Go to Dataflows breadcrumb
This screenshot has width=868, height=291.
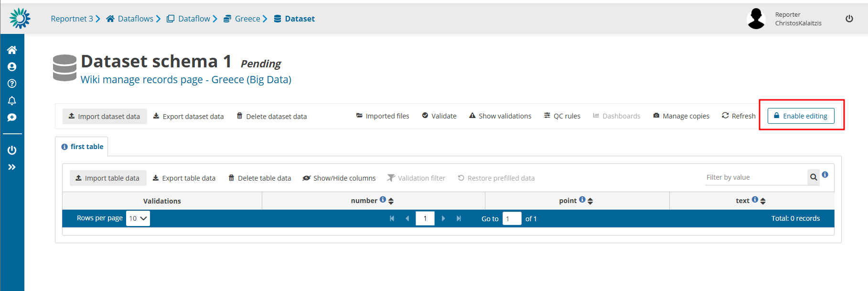click(x=135, y=19)
